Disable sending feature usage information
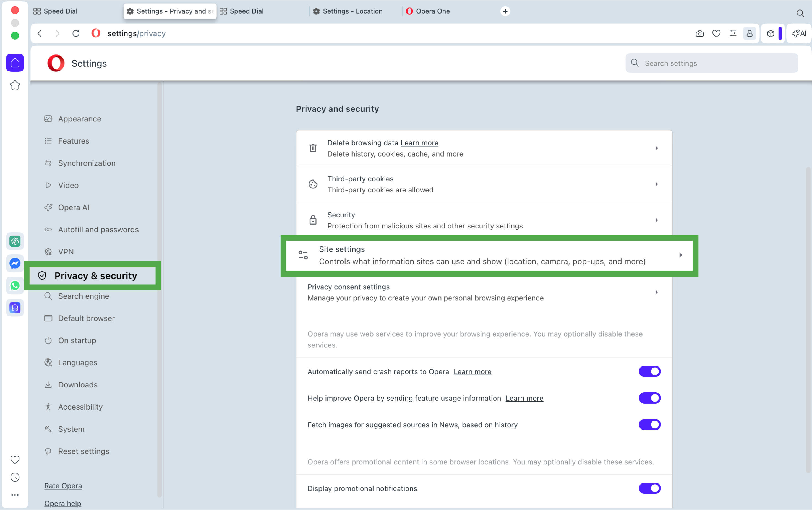 649,398
